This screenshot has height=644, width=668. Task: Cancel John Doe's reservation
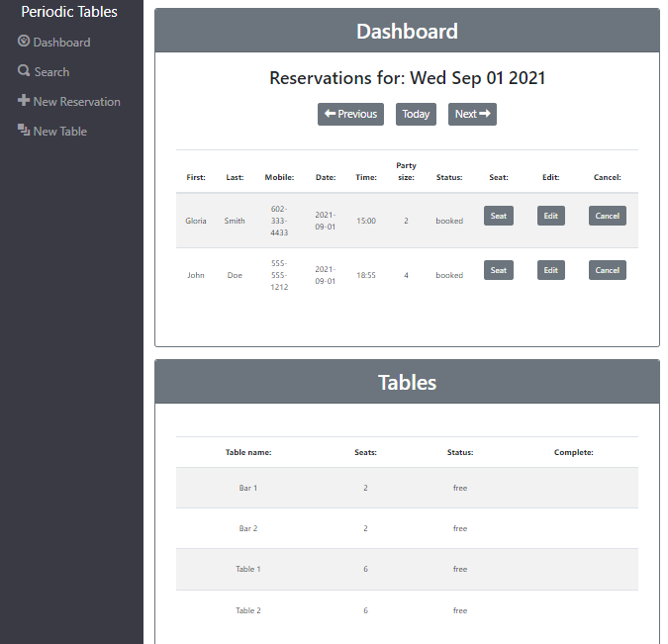(608, 270)
